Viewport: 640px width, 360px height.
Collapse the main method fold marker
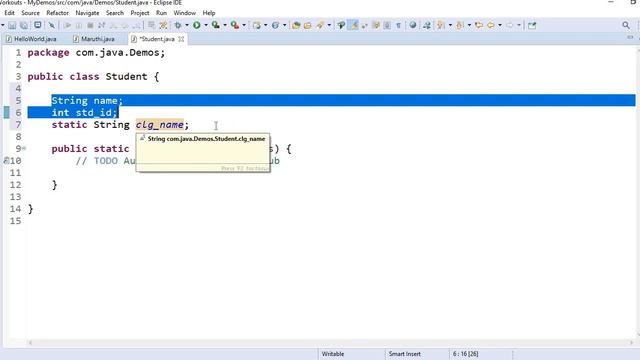point(24,149)
